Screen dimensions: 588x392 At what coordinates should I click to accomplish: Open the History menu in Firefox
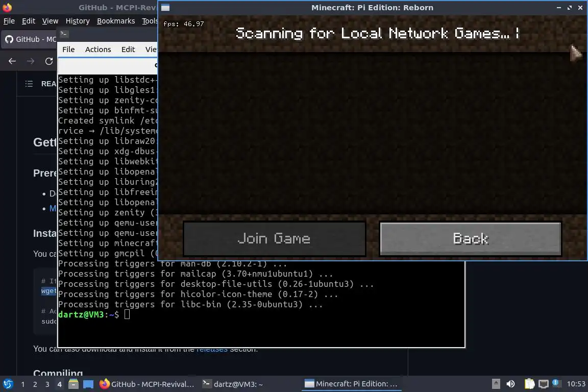(78, 21)
